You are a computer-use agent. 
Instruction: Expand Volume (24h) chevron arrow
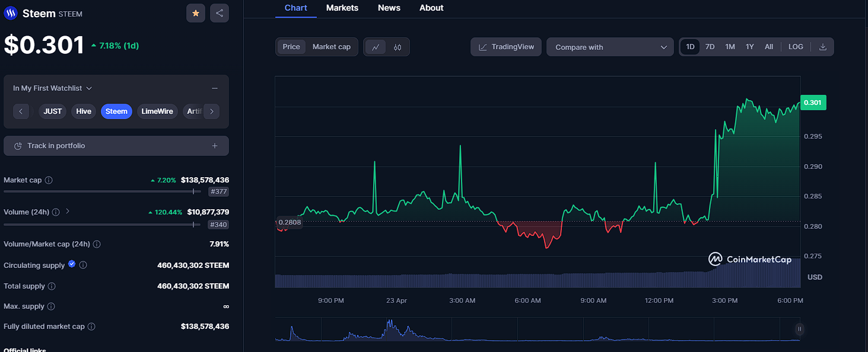click(x=68, y=211)
